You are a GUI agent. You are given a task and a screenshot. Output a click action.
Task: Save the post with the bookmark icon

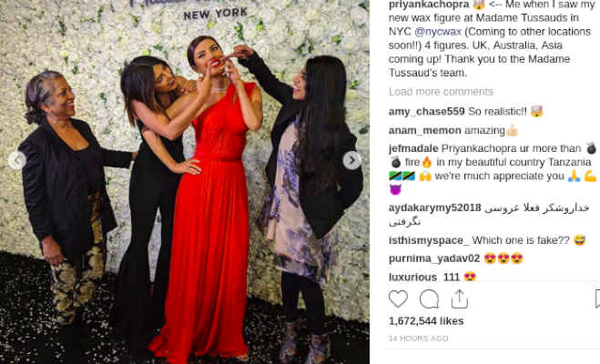click(x=597, y=298)
